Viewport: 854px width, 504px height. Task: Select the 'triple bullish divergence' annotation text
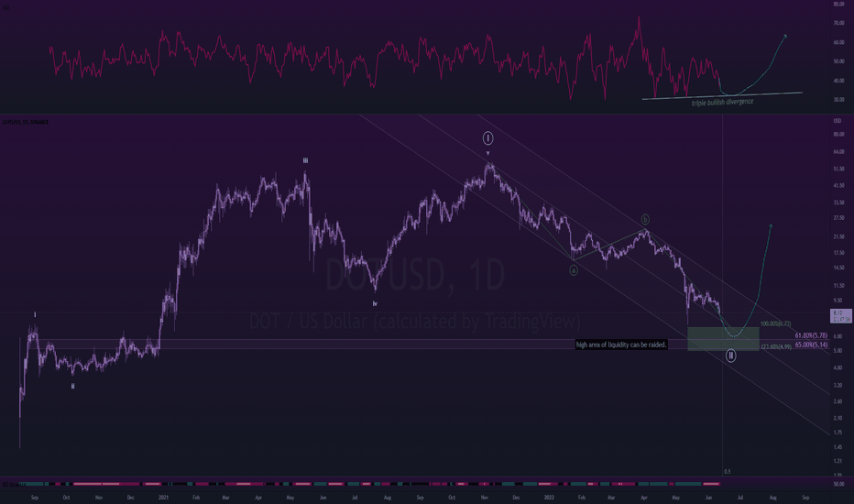(x=722, y=102)
